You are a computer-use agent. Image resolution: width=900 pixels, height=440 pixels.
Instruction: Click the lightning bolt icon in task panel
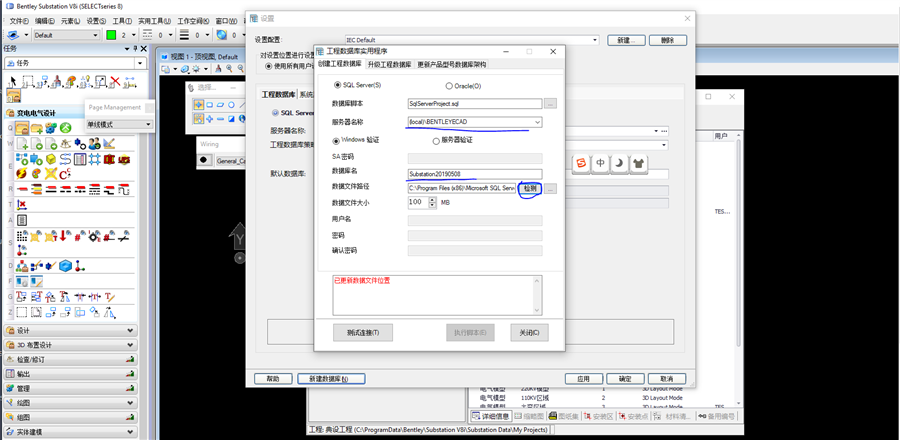click(x=22, y=173)
